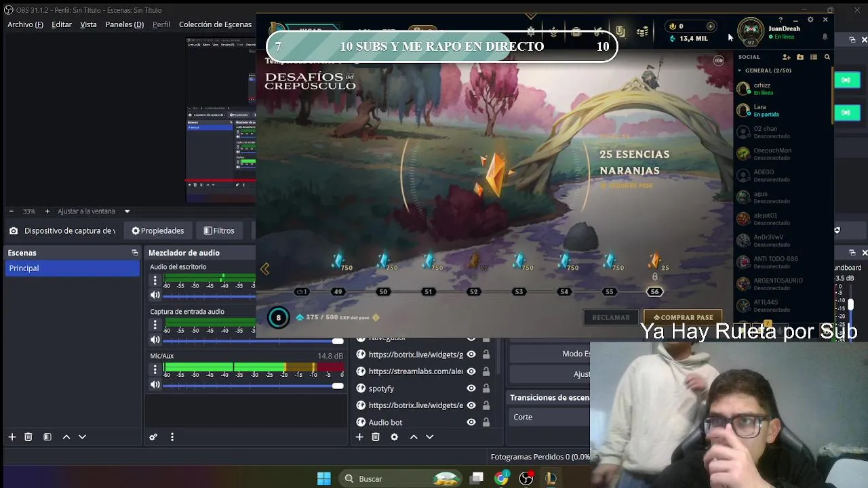
Task: Hide the first botrix.live widgets source
Action: pos(471,354)
